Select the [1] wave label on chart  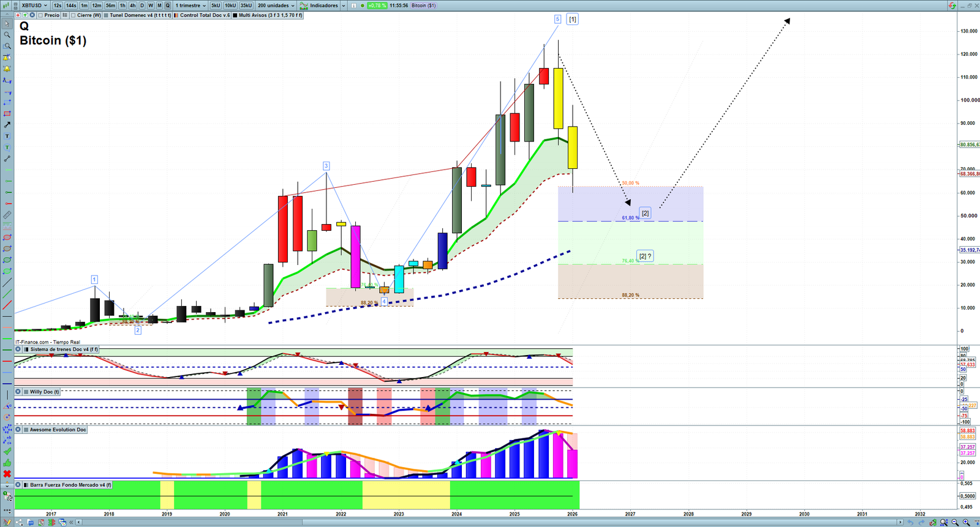[x=572, y=19]
